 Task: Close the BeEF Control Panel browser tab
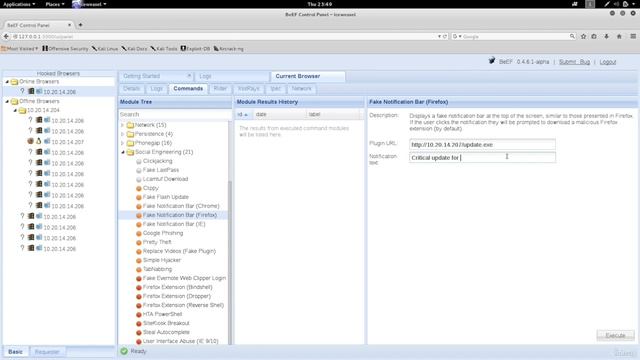69,25
